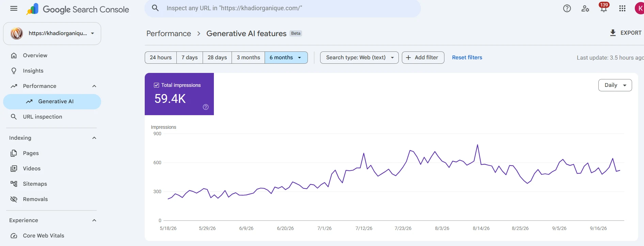Image resolution: width=644 pixels, height=246 pixels.
Task: Open Core Web Vitals report
Action: pyautogui.click(x=52, y=236)
